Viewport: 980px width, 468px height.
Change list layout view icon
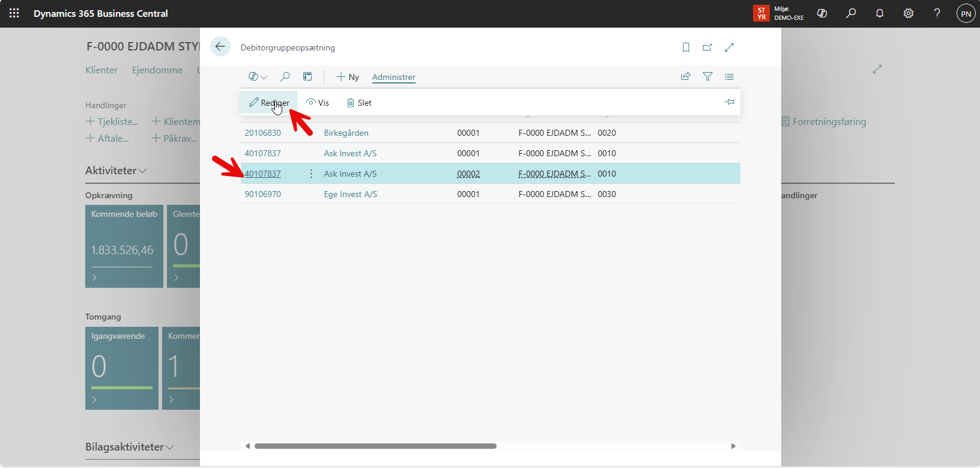point(729,76)
